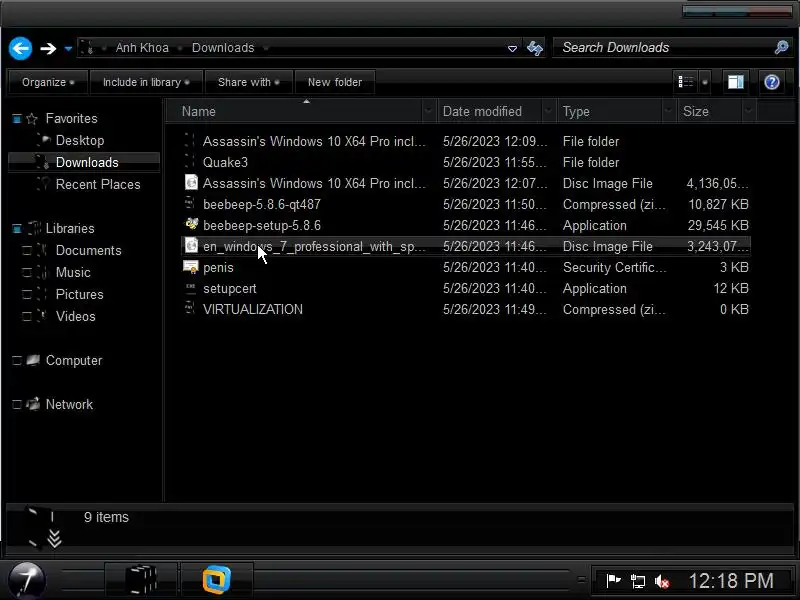Select the VIRTUALIZATION file name
This screenshot has width=800, height=600.
[x=253, y=310]
